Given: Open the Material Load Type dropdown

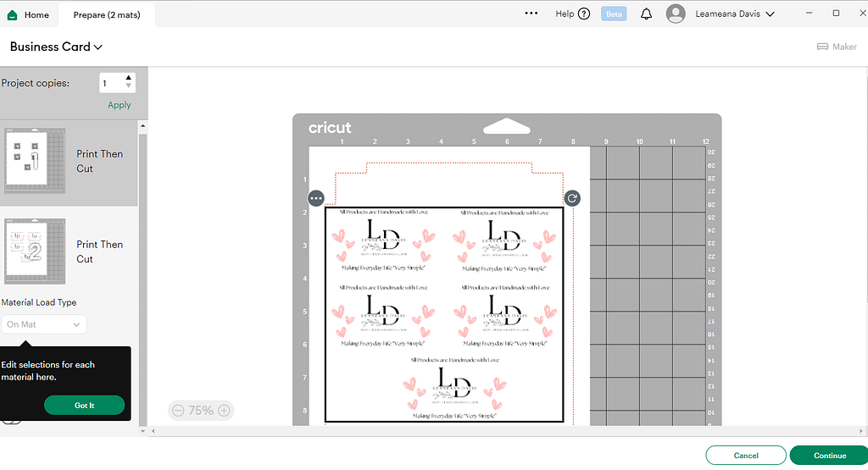Looking at the screenshot, I should pos(44,324).
